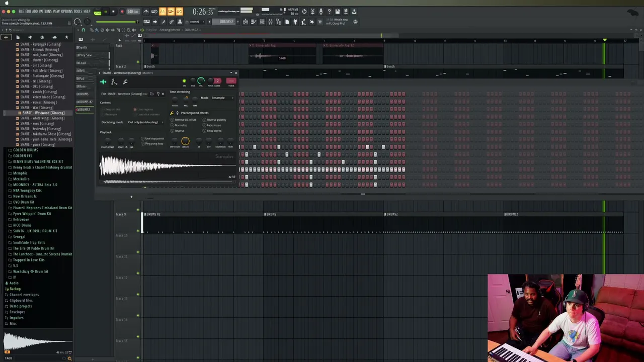
Task: Click the sampler waveform preview display
Action: pos(168,165)
